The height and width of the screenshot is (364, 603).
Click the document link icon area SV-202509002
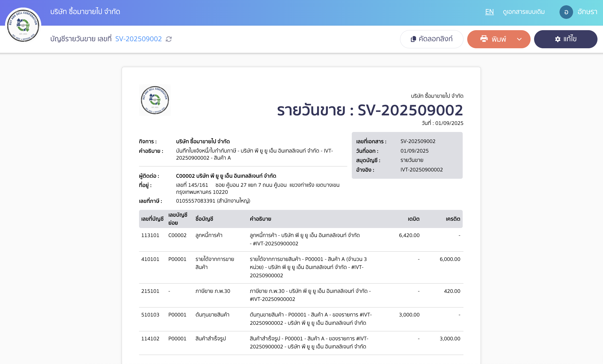coord(139,39)
